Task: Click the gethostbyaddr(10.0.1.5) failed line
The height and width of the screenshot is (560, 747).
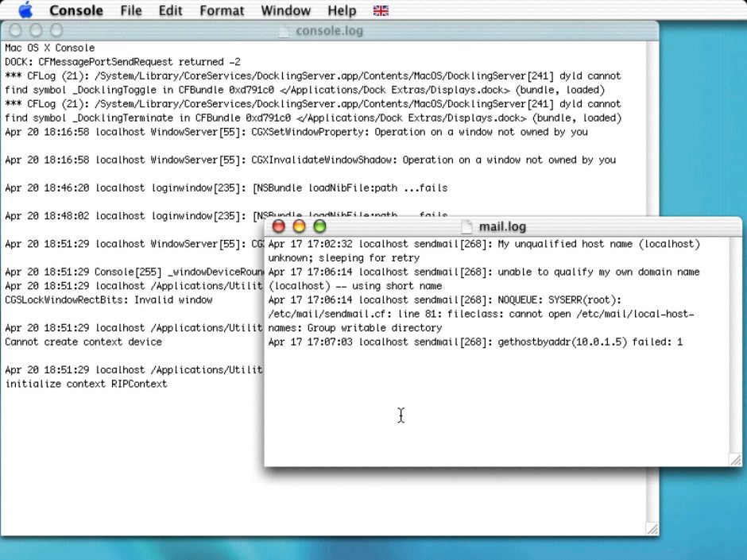Action: (475, 342)
